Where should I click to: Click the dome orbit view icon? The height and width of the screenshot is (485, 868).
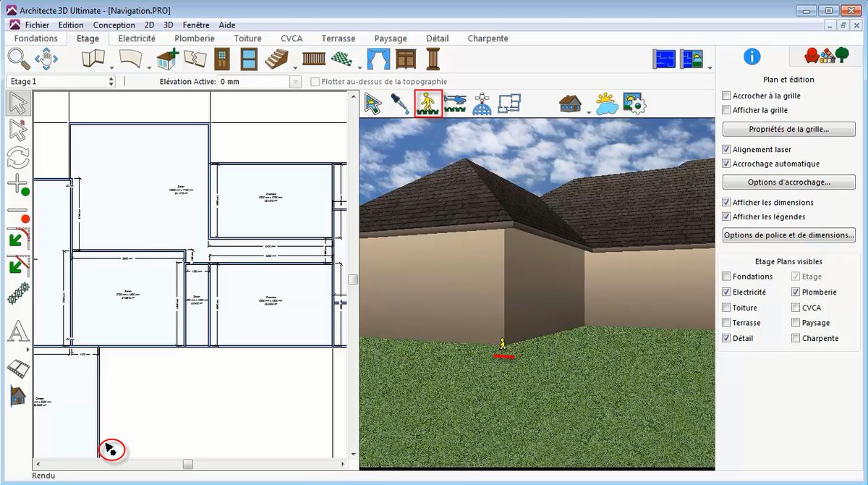[x=482, y=104]
